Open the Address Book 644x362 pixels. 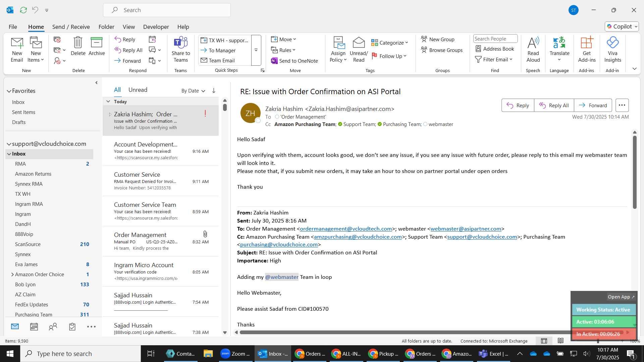click(x=495, y=49)
